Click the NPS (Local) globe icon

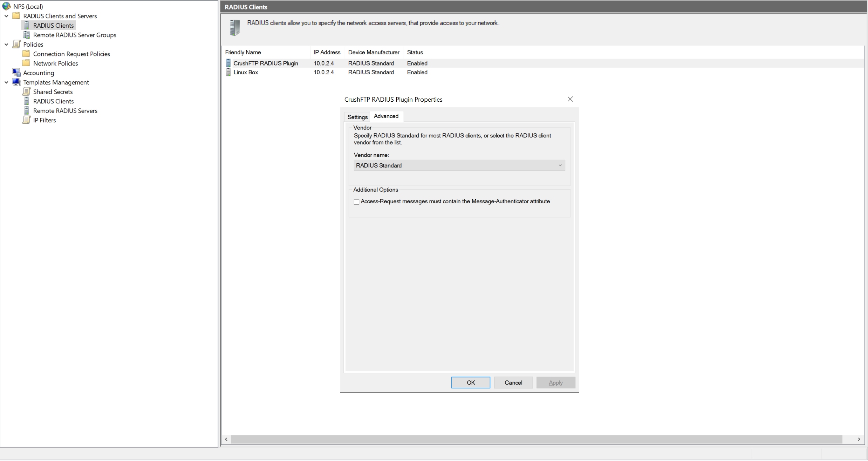coord(6,6)
